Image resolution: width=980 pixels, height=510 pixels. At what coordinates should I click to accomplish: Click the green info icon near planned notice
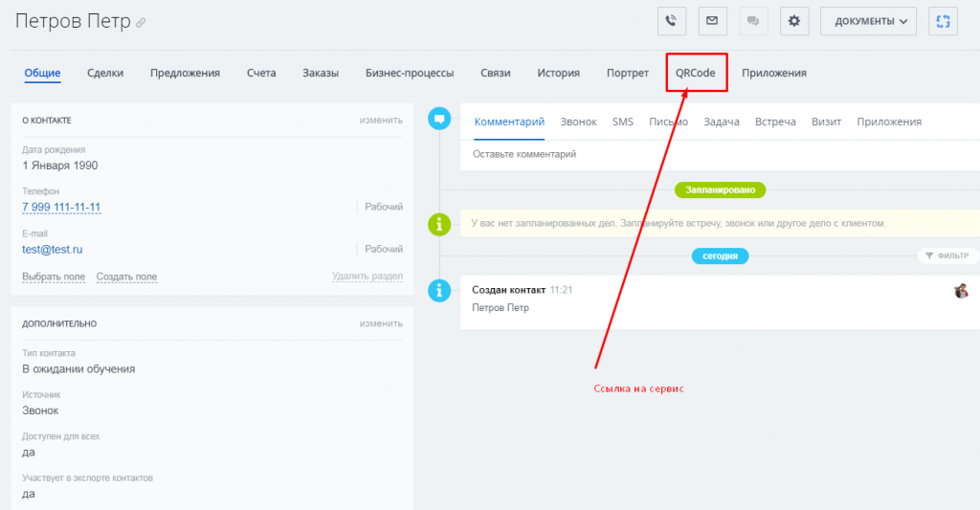pos(439,224)
